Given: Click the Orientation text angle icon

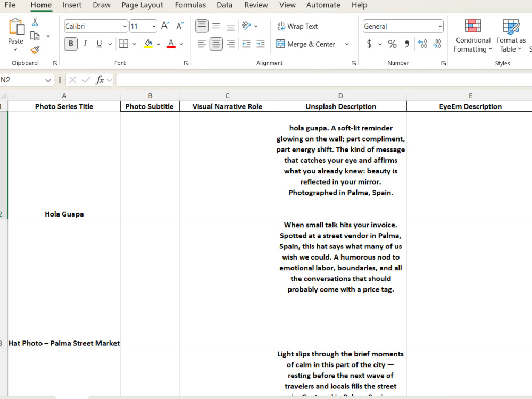Looking at the screenshot, I should [x=246, y=26].
